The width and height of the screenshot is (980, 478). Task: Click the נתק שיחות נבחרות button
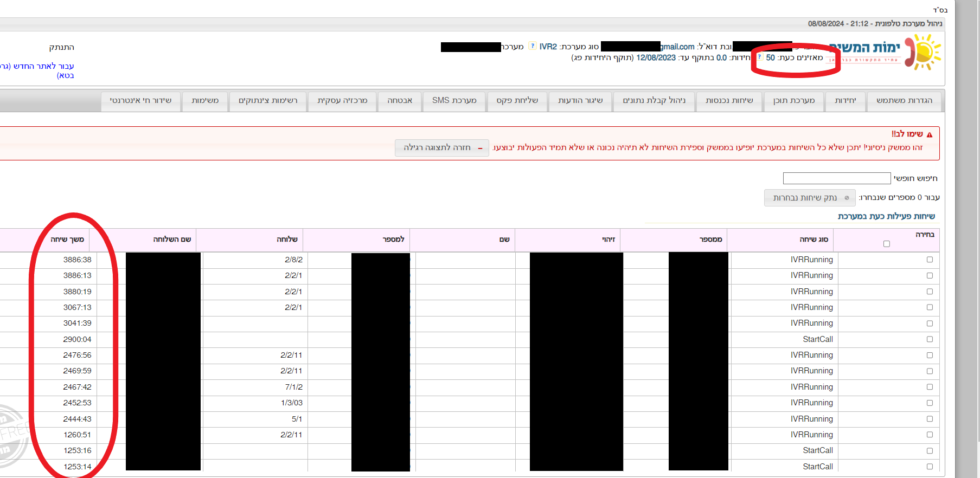pos(810,198)
